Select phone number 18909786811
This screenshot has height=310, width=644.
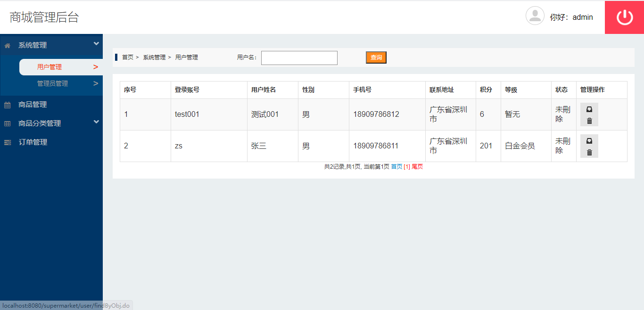click(376, 146)
